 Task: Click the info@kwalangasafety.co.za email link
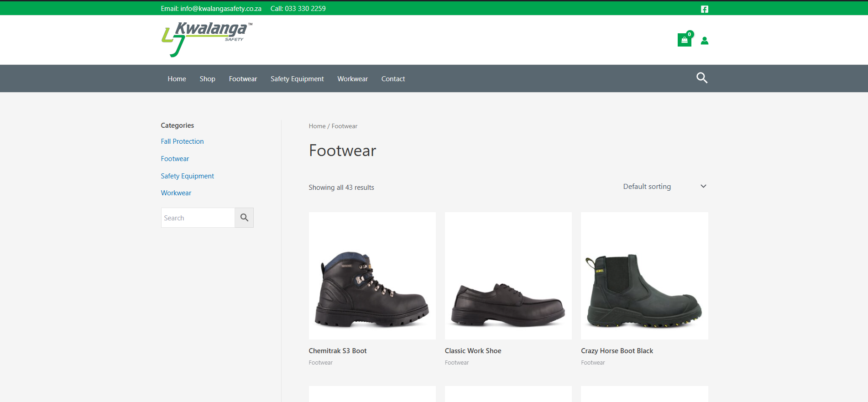221,9
